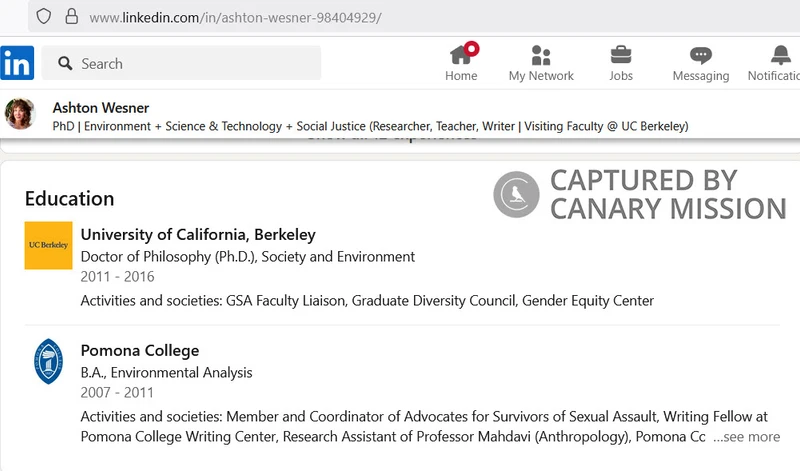
Task: Click the browser tracking protection shield icon
Action: coord(44,16)
